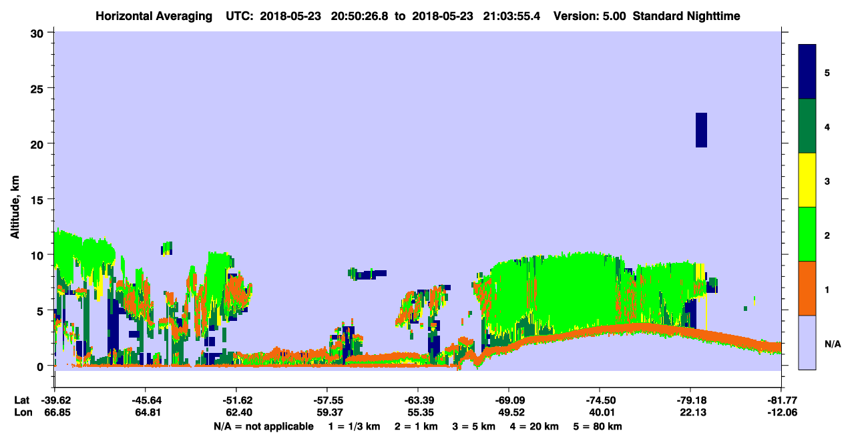This screenshot has width=868, height=445.
Task: Click the isolated navy block near 21 km altitude
Action: [701, 130]
